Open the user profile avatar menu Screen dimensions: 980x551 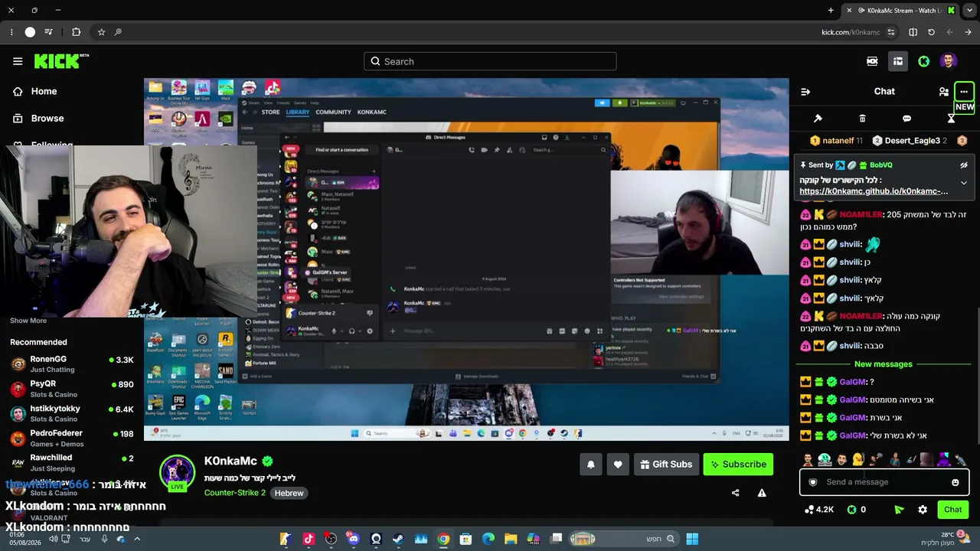(949, 61)
